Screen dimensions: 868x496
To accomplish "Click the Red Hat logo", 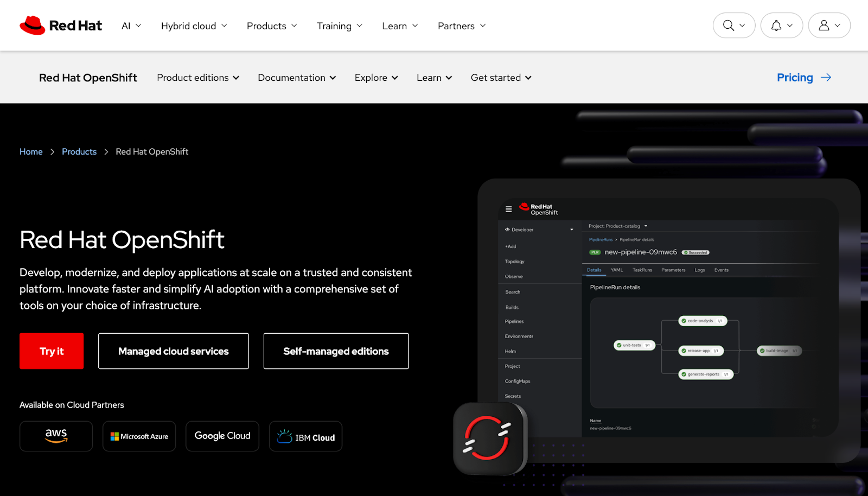I will point(61,26).
